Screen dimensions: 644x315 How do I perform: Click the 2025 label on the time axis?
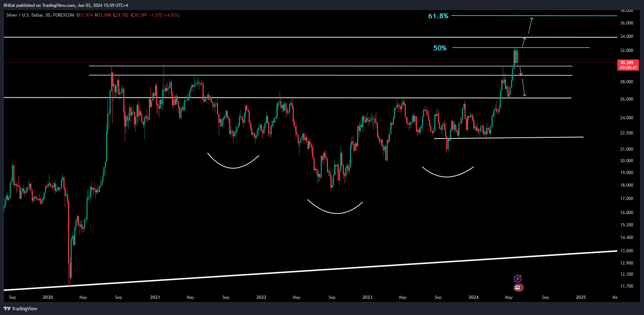(581, 297)
